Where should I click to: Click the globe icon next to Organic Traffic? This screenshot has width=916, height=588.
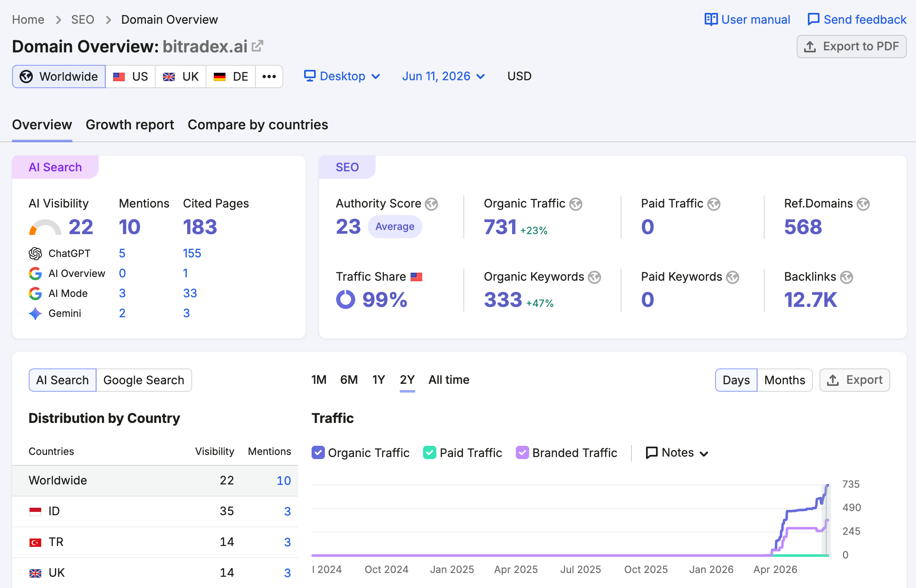576,204
